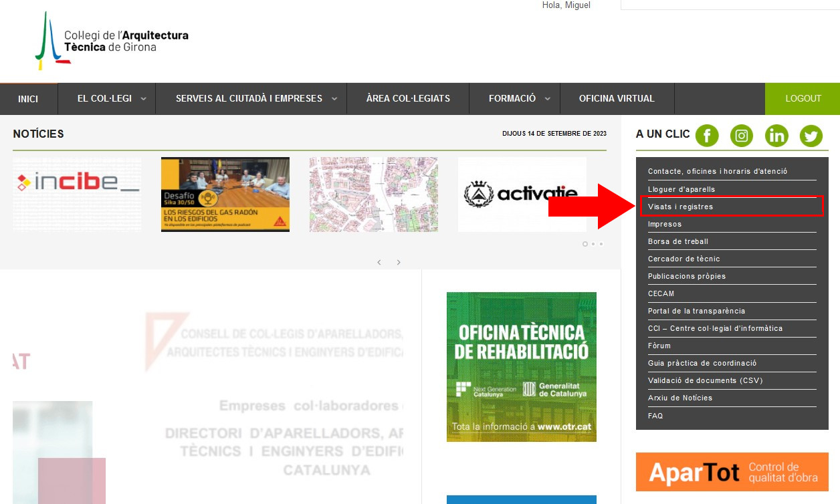Open Validació de documents (CSV) link
The height and width of the screenshot is (504, 840).
pyautogui.click(x=705, y=380)
